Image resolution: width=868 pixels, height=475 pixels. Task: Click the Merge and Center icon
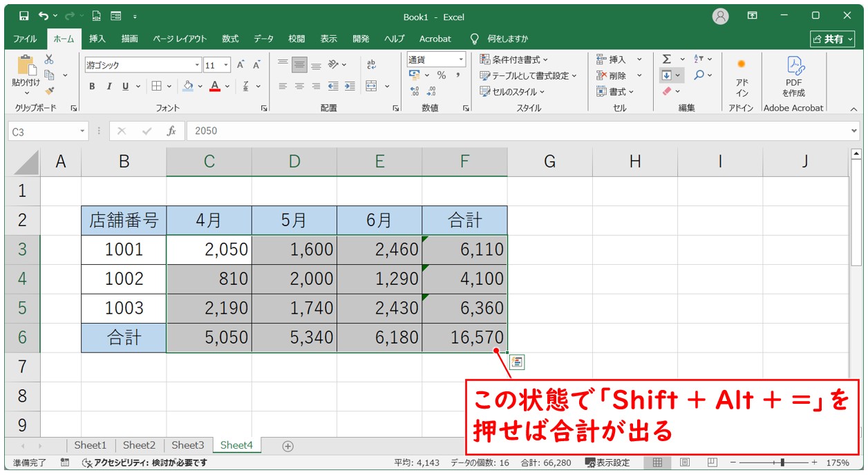(372, 86)
